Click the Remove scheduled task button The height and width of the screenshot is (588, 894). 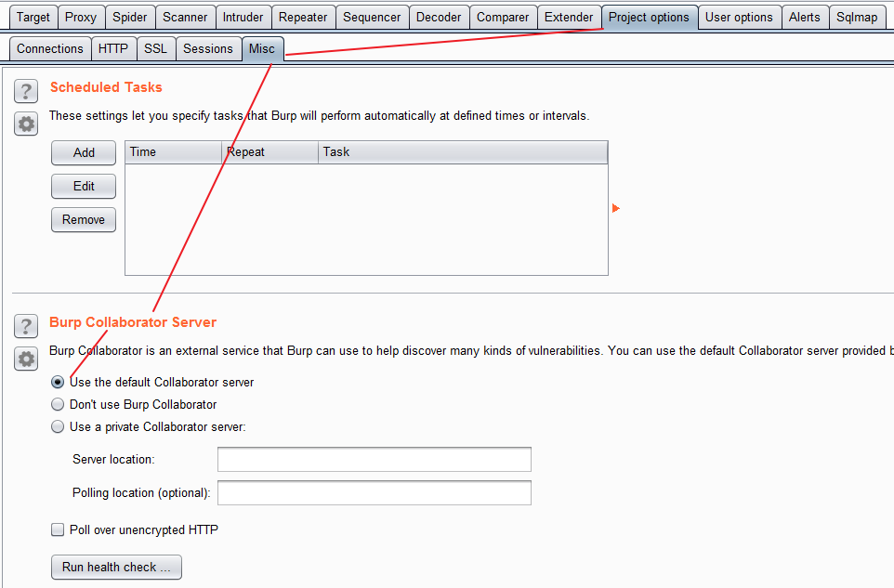(x=84, y=220)
